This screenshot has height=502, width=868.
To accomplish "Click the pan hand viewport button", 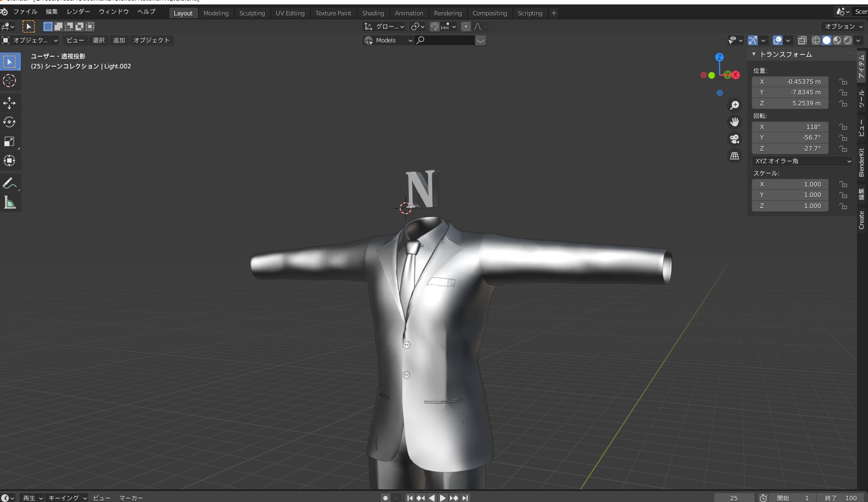I will click(x=735, y=122).
